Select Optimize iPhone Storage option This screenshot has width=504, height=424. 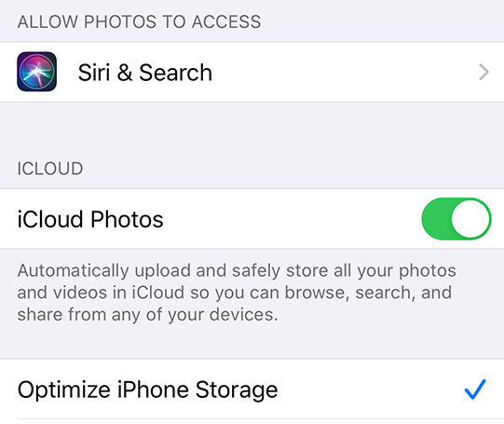tap(252, 390)
